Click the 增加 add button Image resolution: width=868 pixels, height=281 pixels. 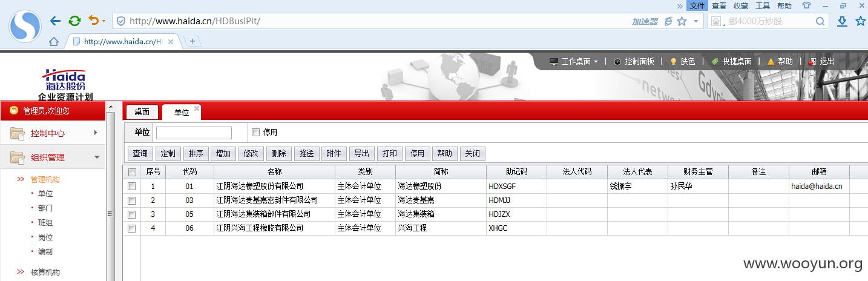[x=223, y=153]
